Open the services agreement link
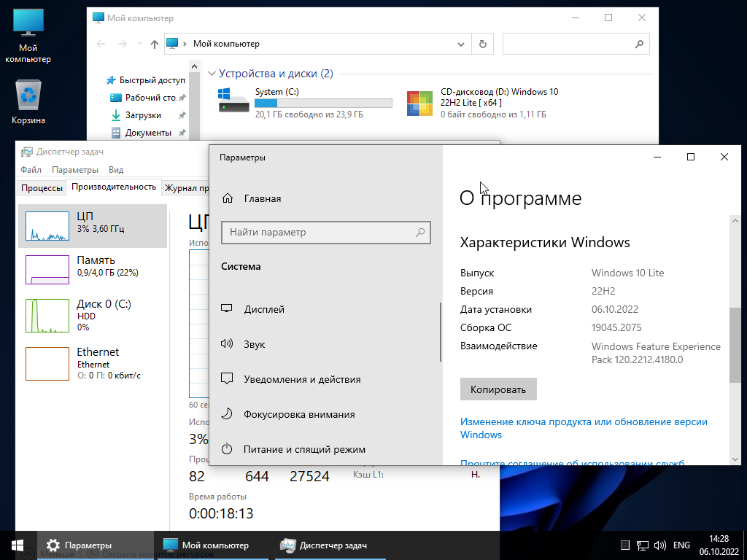The width and height of the screenshot is (747, 560). 572,462
